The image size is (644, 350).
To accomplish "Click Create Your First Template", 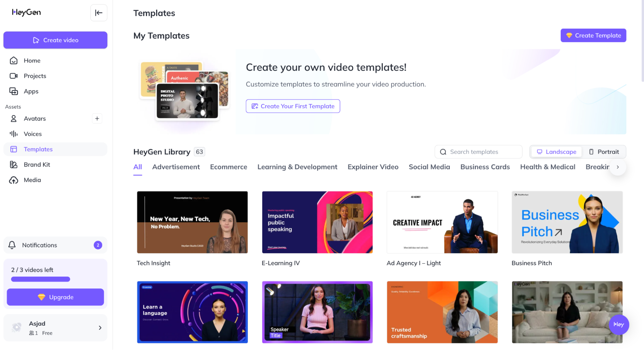I will coord(293,106).
